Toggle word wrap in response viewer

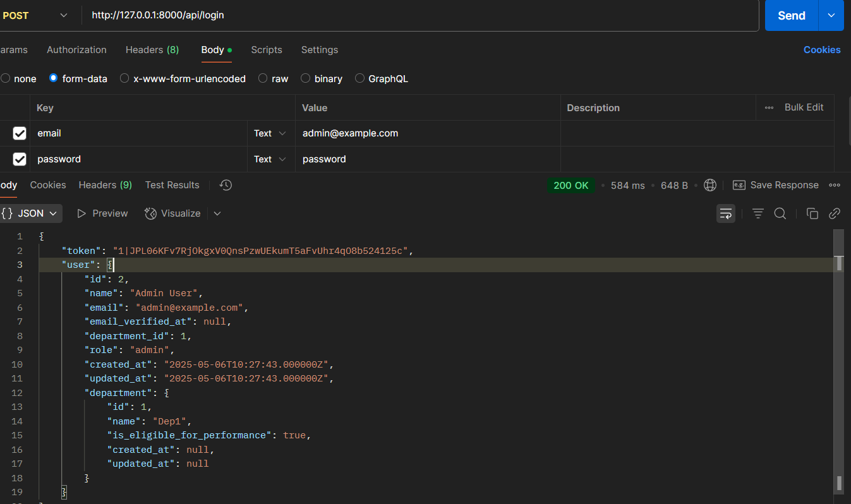[726, 213]
